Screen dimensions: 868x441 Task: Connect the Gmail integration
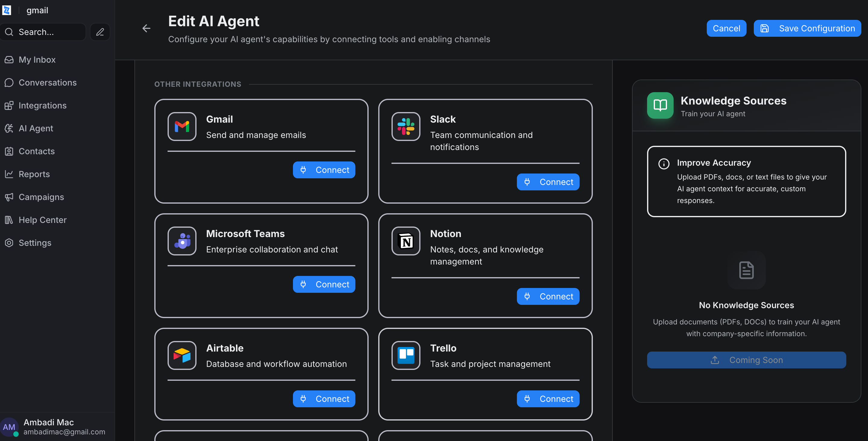click(x=324, y=170)
